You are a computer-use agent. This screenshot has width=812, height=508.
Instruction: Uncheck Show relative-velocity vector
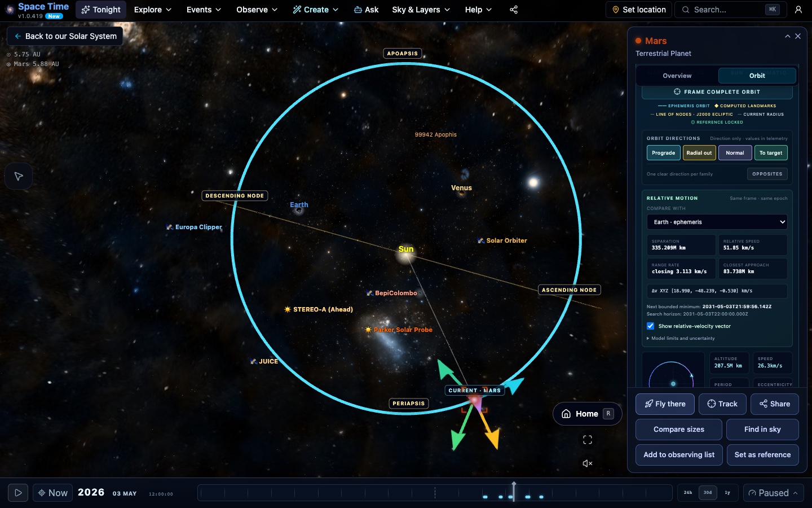[651, 326]
